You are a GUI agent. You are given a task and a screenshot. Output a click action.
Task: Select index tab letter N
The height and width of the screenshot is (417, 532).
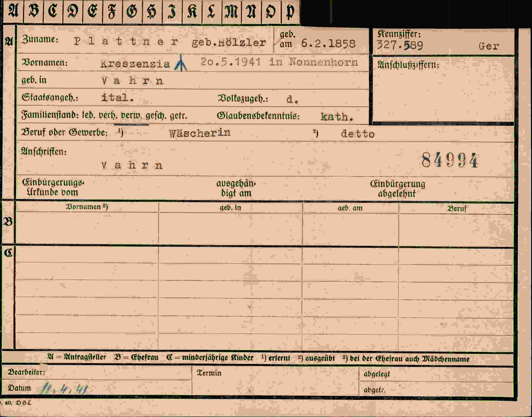[x=251, y=11]
